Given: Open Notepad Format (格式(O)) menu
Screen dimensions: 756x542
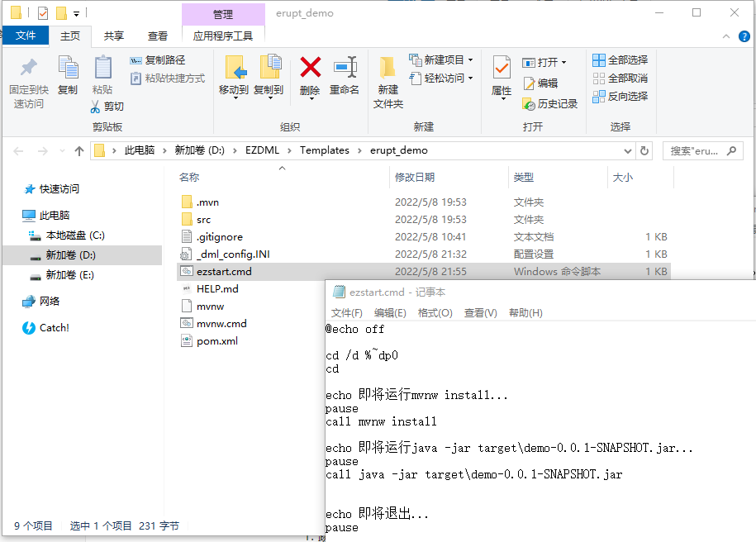Looking at the screenshot, I should (435, 313).
